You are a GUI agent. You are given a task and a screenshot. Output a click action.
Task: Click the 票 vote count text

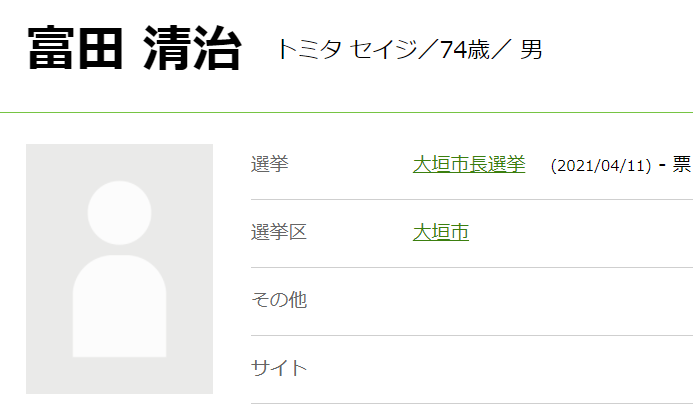point(682,165)
